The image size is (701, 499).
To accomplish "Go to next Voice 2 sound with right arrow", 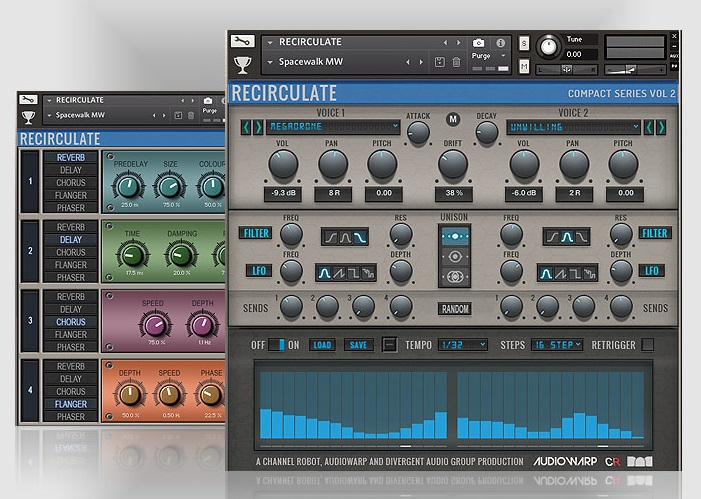I will tap(662, 127).
